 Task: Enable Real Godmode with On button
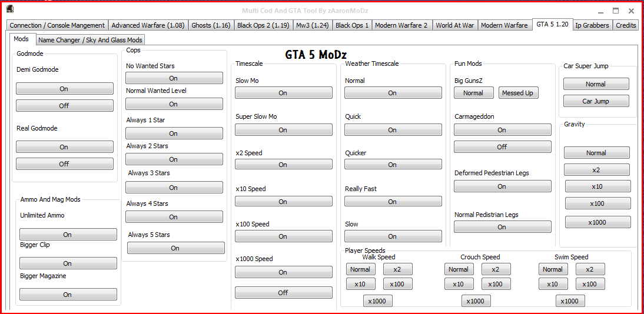pos(65,147)
